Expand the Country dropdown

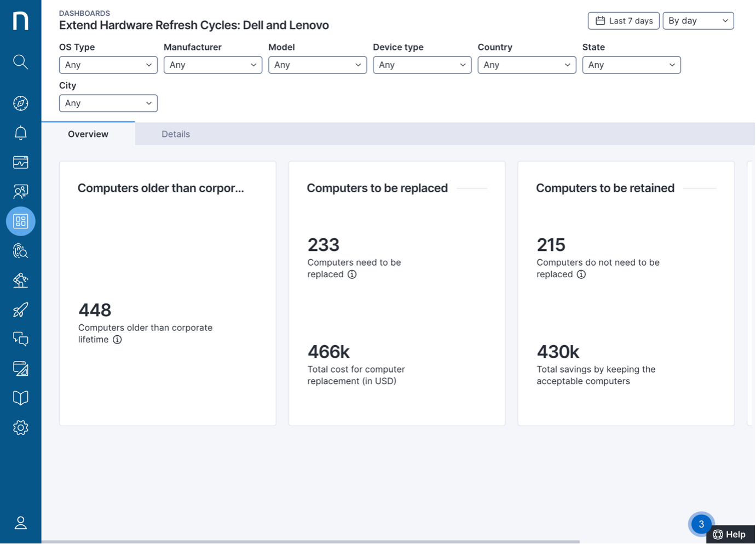pos(526,65)
